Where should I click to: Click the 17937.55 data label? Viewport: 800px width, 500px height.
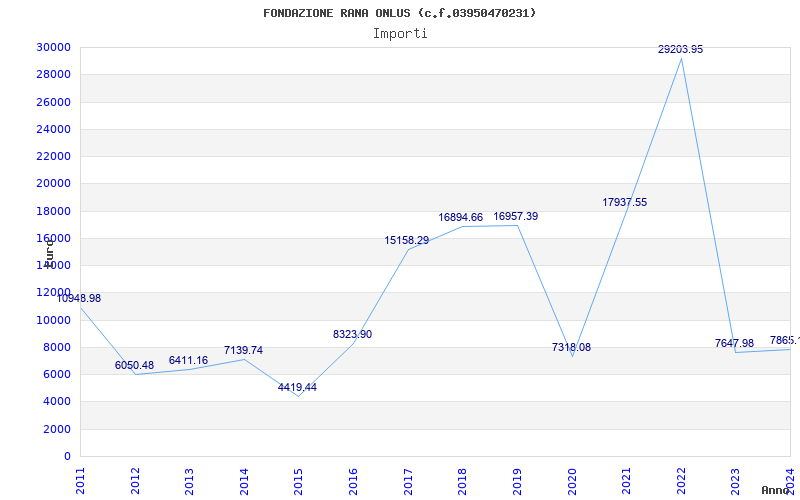(624, 203)
